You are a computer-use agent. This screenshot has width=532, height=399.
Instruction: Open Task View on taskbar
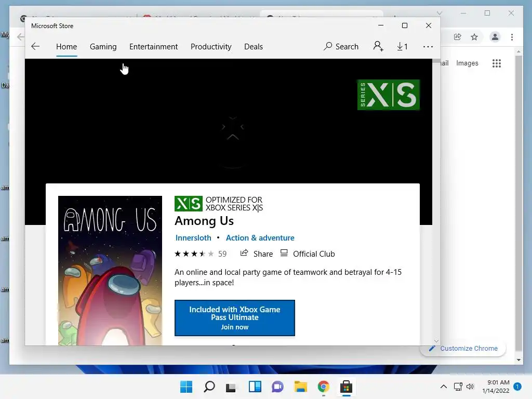pyautogui.click(x=231, y=387)
